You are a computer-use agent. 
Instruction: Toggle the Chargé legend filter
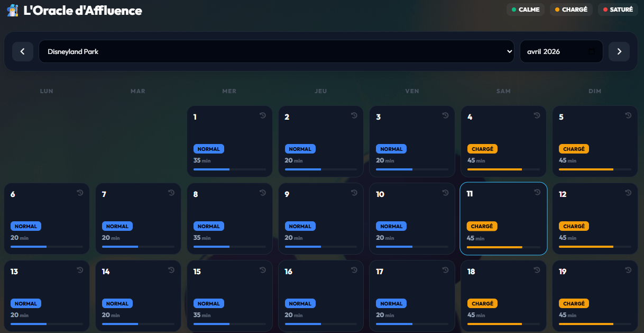pos(571,10)
